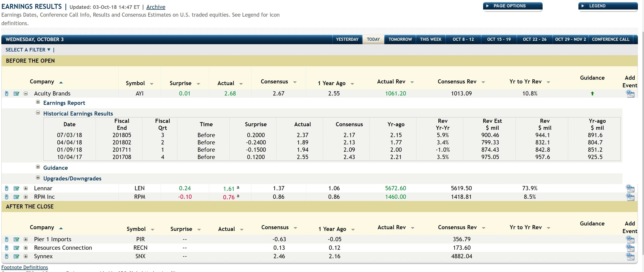This screenshot has height=272, width=644.
Task: Open the Footnote Definitions link
Action: click(24, 267)
